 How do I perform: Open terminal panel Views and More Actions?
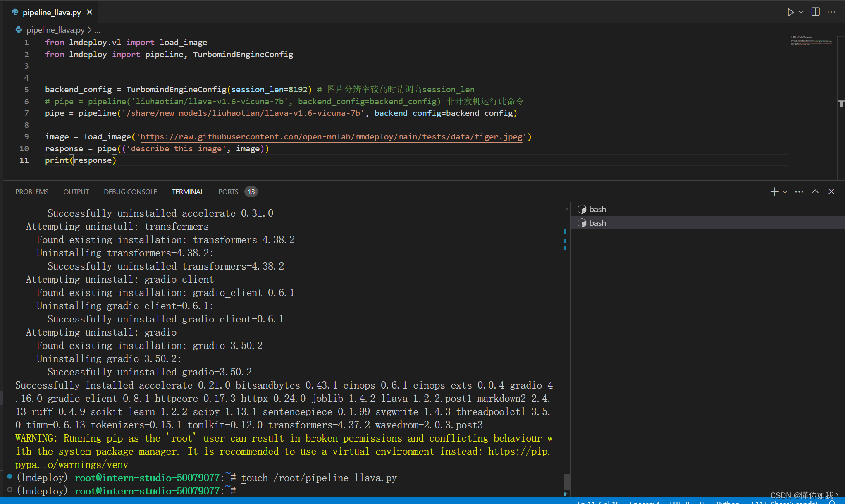tap(799, 192)
